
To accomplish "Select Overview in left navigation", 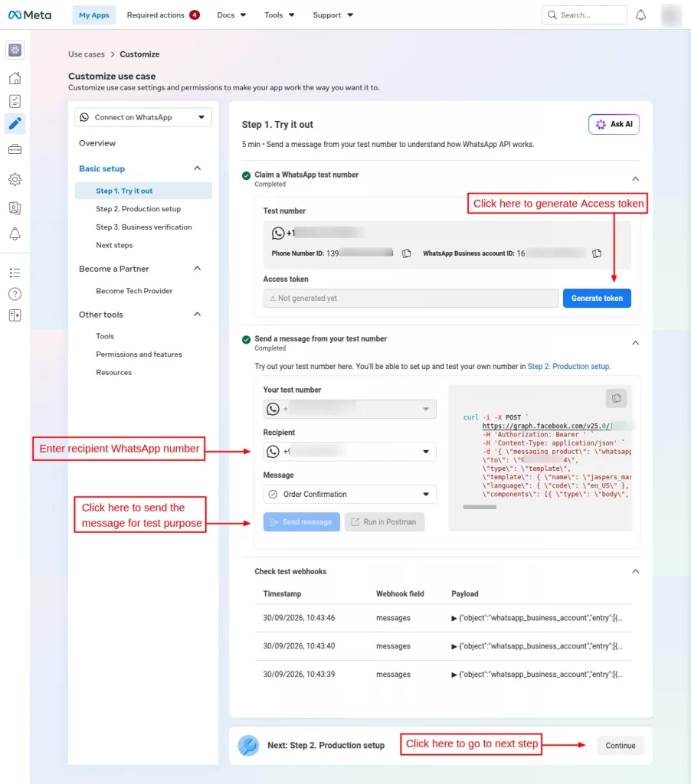I will 97,143.
